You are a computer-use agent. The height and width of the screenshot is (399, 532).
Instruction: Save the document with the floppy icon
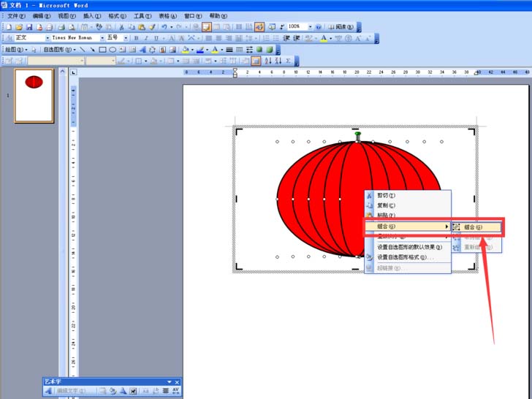pos(29,27)
